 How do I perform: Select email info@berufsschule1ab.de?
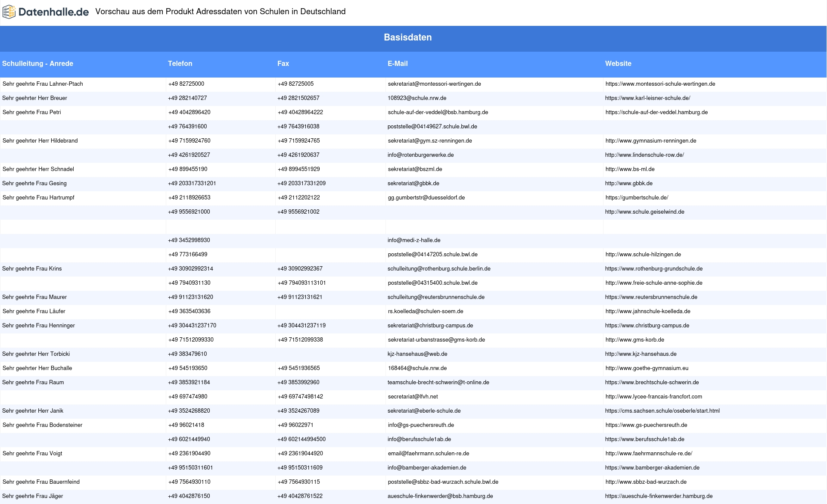[419, 439]
